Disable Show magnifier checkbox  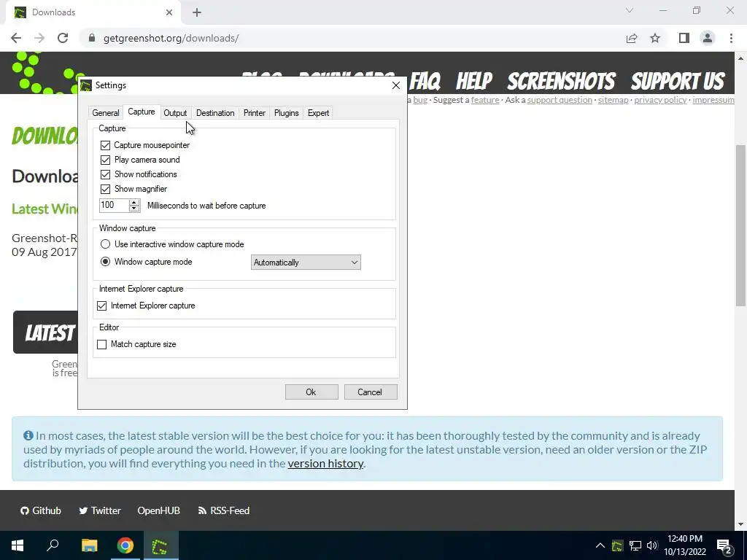[105, 189]
